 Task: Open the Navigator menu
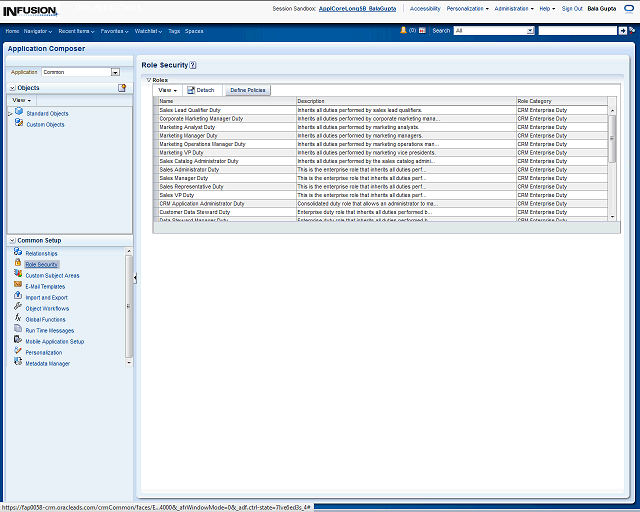click(x=38, y=31)
